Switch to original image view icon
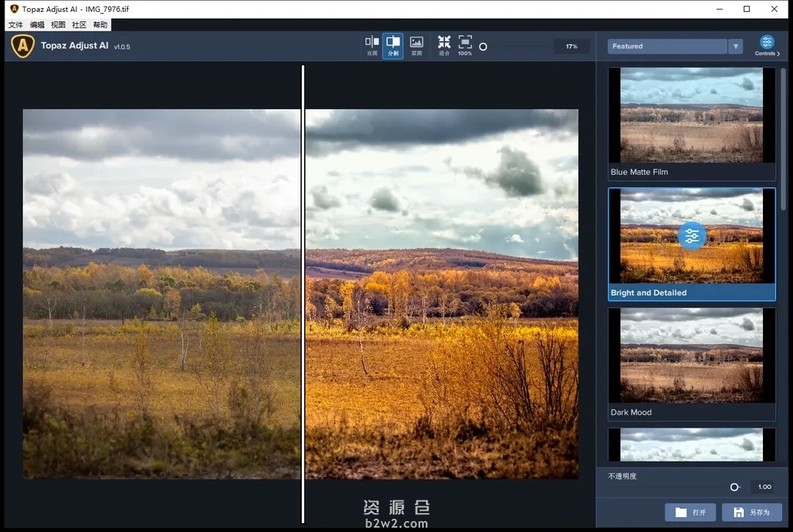 coord(416,45)
